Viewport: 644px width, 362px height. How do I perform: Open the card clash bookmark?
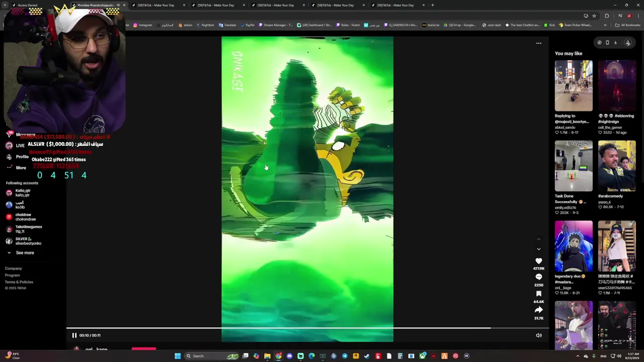[x=492, y=25]
